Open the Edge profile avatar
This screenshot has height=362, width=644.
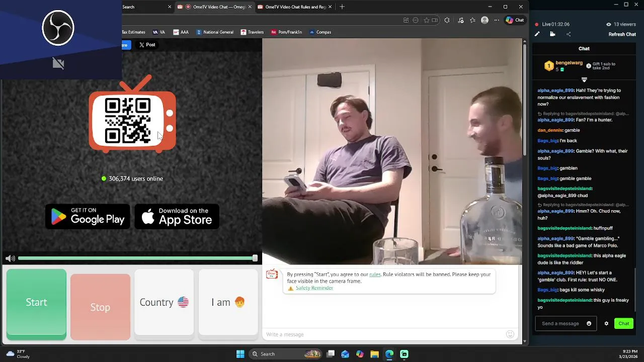click(x=485, y=20)
